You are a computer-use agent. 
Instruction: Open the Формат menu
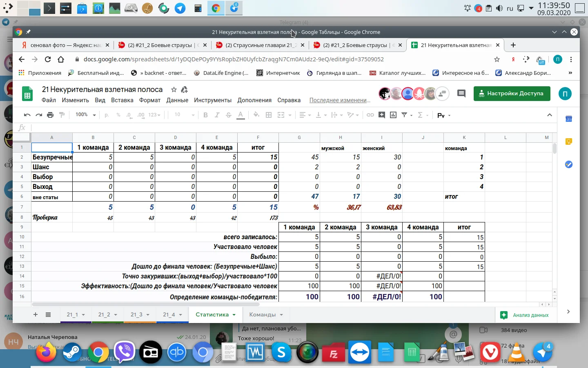[149, 100]
